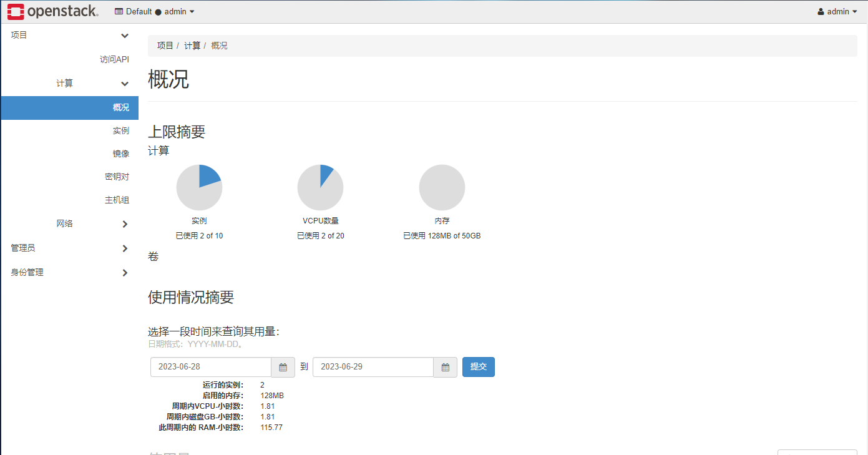Click inside the start date input field
The height and width of the screenshot is (455, 868).
pos(210,367)
